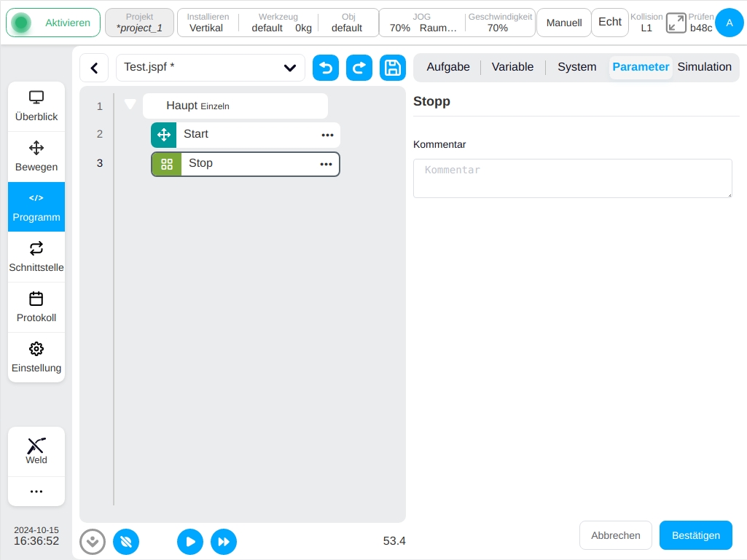Open more options below Weld
This screenshot has height=560, width=747.
pyautogui.click(x=36, y=492)
